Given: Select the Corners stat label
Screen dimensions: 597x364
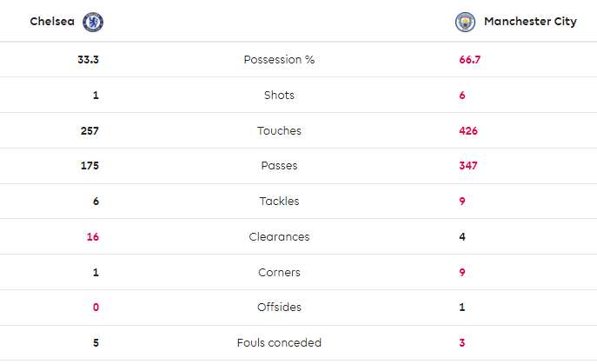Looking at the screenshot, I should (x=279, y=272).
